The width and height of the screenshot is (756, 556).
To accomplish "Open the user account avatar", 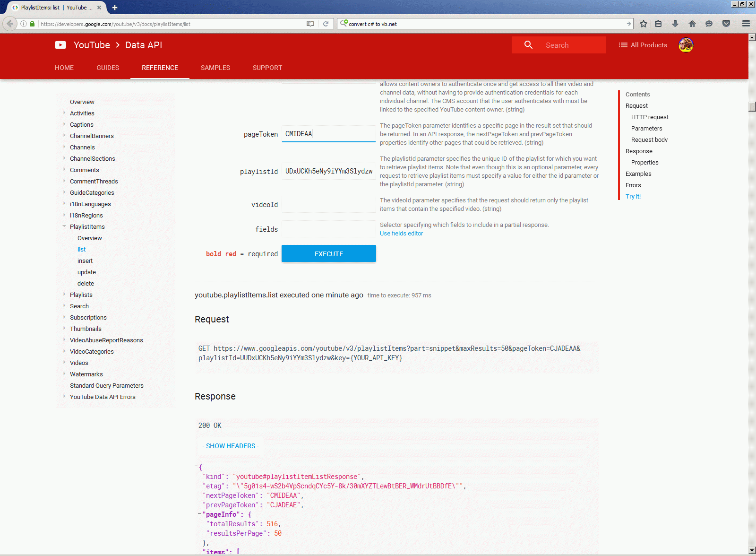I will tap(686, 45).
